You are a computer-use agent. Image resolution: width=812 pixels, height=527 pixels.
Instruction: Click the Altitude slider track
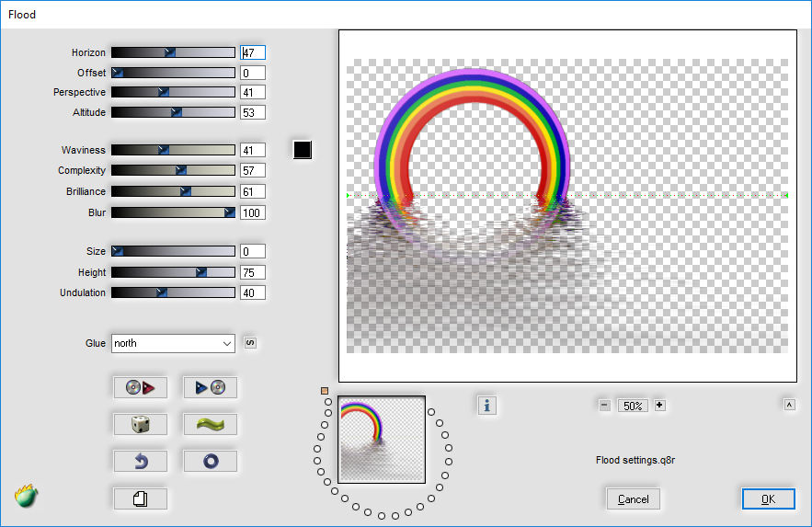point(173,112)
